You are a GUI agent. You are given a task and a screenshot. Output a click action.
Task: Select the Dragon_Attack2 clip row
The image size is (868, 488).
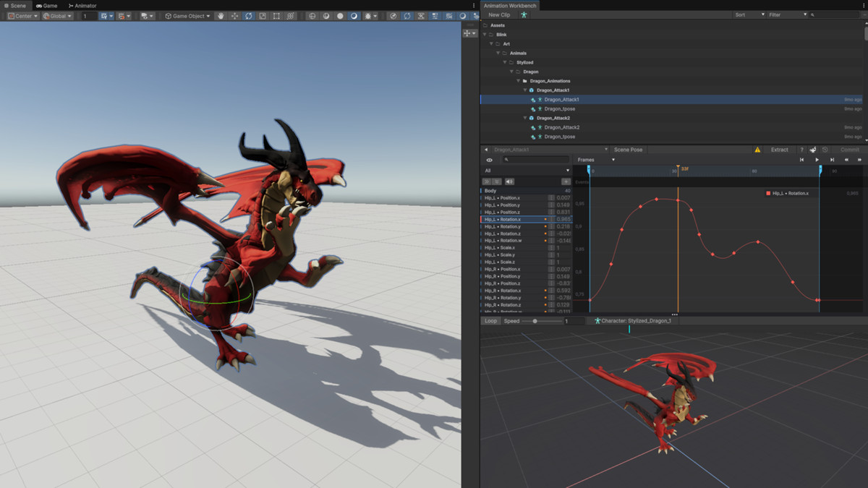tap(673, 127)
